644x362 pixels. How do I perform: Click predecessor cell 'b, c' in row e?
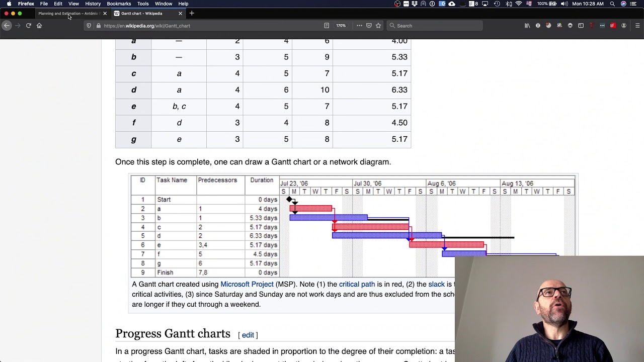point(179,107)
